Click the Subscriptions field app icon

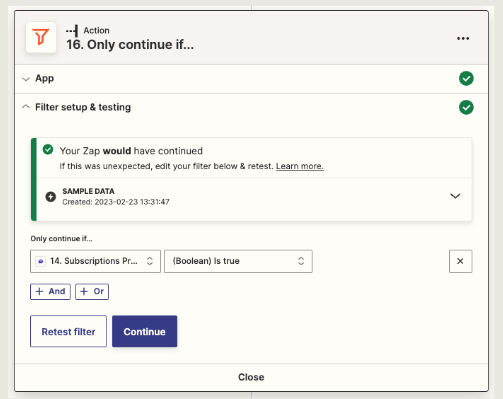pyautogui.click(x=41, y=261)
